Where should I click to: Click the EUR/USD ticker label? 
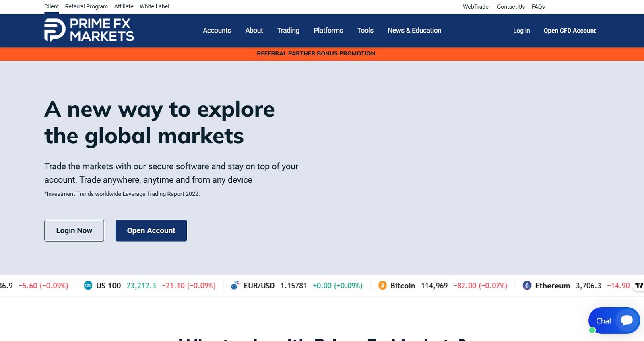click(259, 286)
